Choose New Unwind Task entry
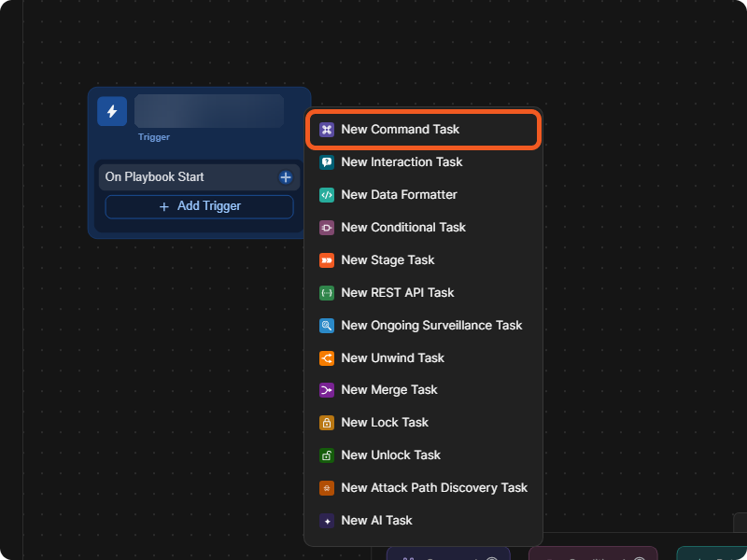747x560 pixels. [423, 358]
